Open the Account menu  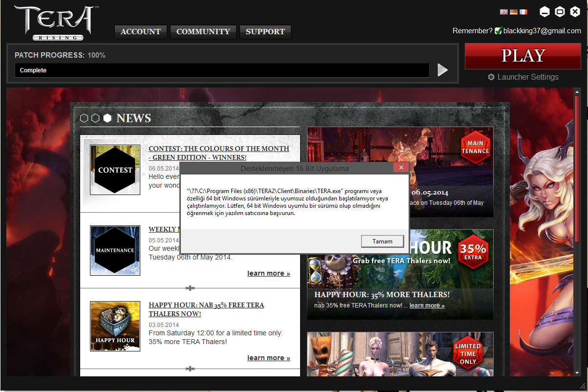[141, 32]
